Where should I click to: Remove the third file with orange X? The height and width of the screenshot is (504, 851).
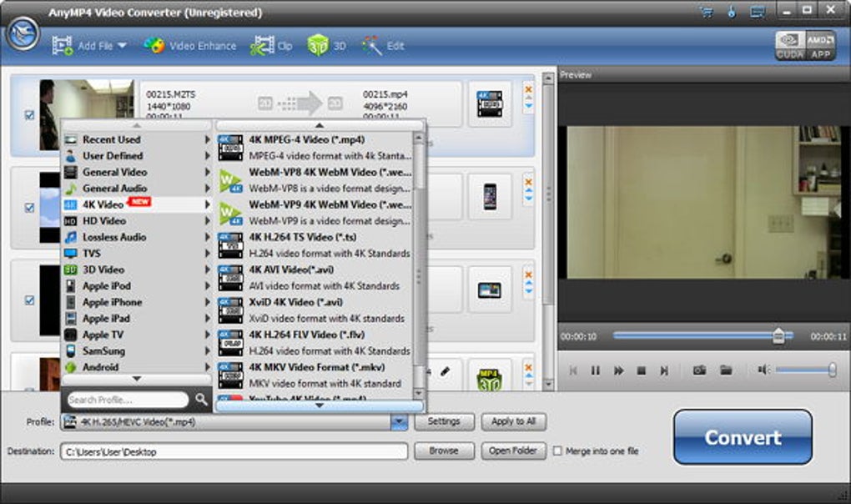pyautogui.click(x=528, y=275)
